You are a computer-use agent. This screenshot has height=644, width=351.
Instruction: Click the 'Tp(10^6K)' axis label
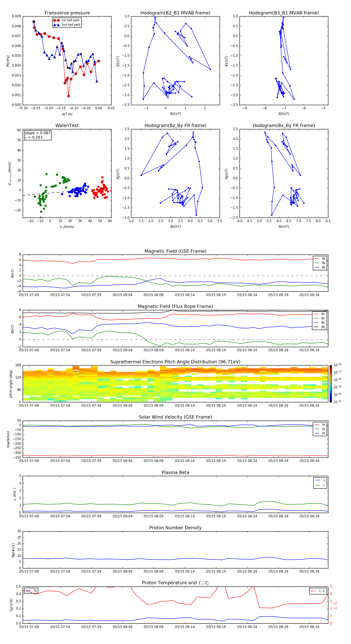pos(11,605)
